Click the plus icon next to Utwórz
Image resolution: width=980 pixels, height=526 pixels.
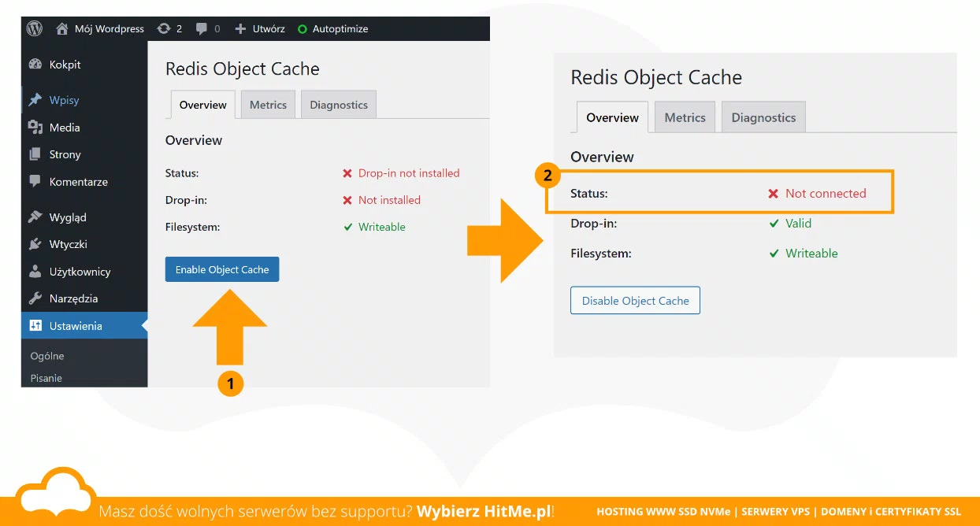point(240,28)
